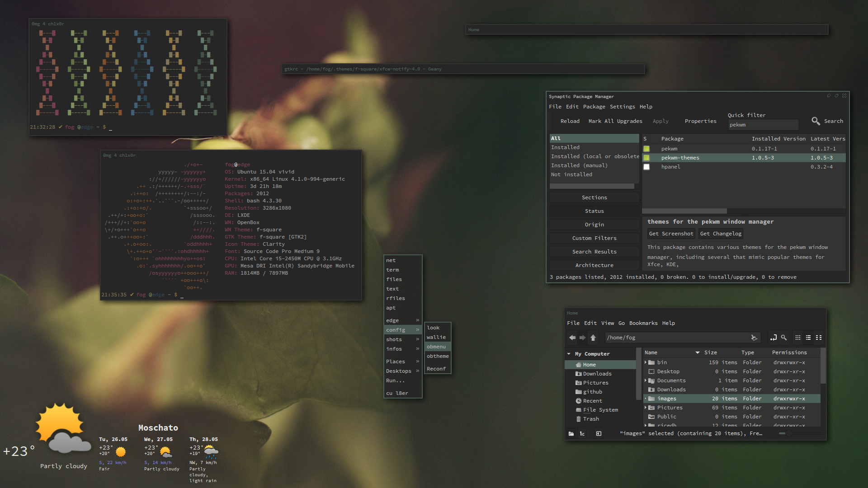Select Installed (manual) filter
Screen dimensions: 868x488
tap(594, 165)
